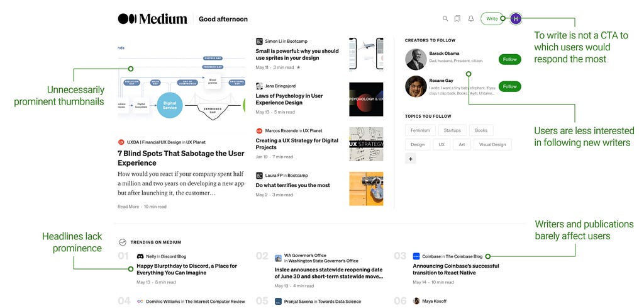The width and height of the screenshot is (644, 308).
Task: Click the Write button
Action: coord(492,18)
